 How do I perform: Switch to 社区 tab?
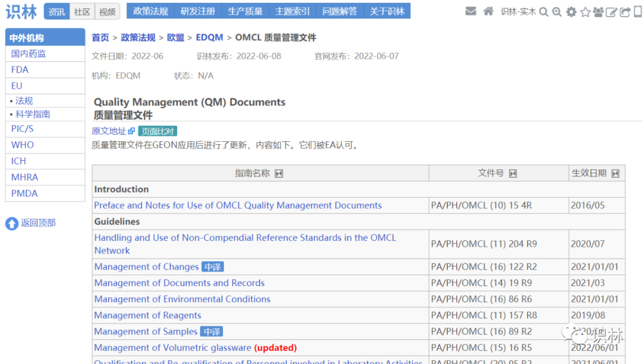point(82,11)
